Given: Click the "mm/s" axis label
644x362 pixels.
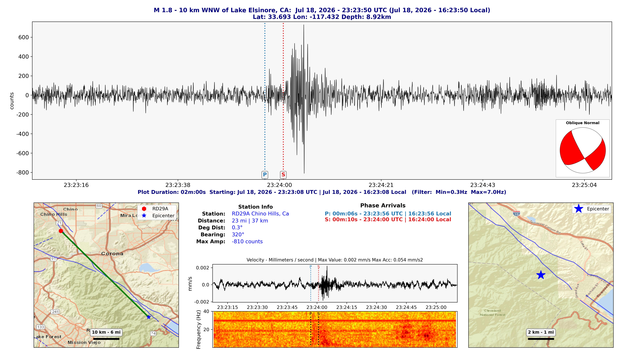Looking at the screenshot, I should point(190,284).
